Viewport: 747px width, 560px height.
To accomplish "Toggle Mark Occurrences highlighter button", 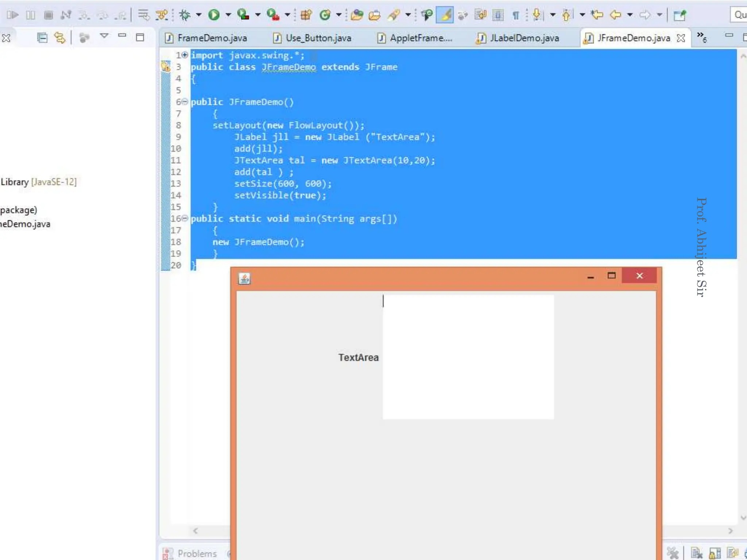I will 445,15.
